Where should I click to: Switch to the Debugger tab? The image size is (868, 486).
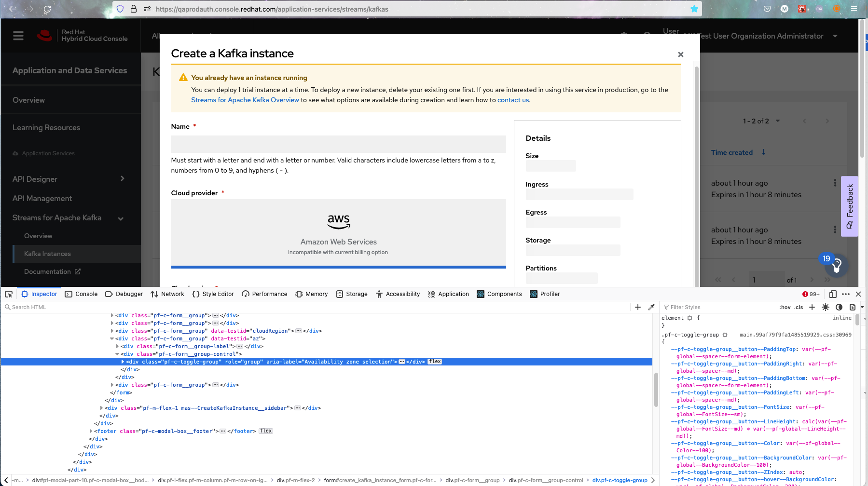[124, 294]
